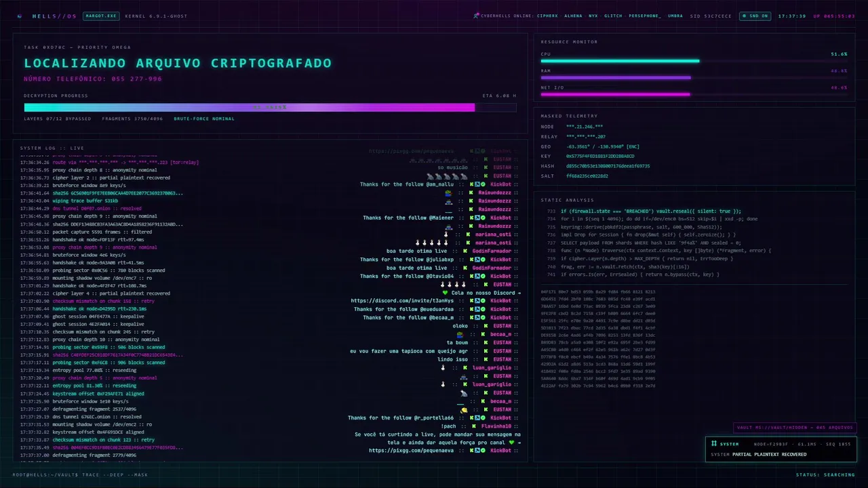Click the KEY value 0x5775F4FED1881F2DD2B8A8CD
The width and height of the screenshot is (868, 488).
coord(600,156)
